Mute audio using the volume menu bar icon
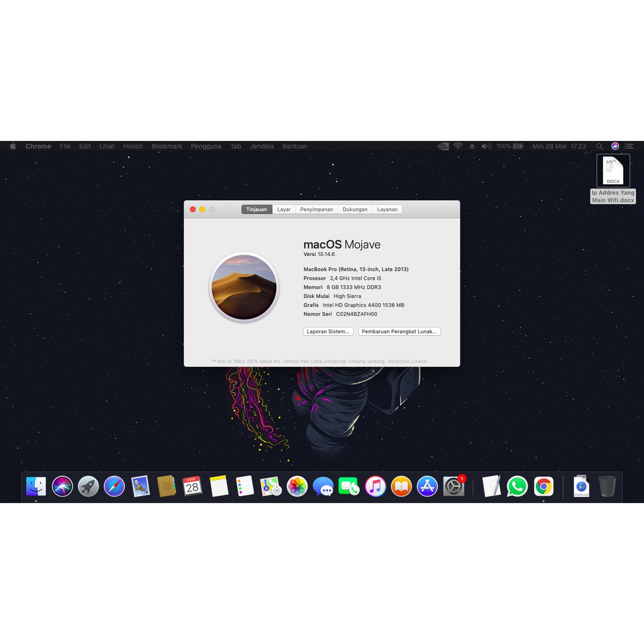This screenshot has height=644, width=644. [487, 146]
